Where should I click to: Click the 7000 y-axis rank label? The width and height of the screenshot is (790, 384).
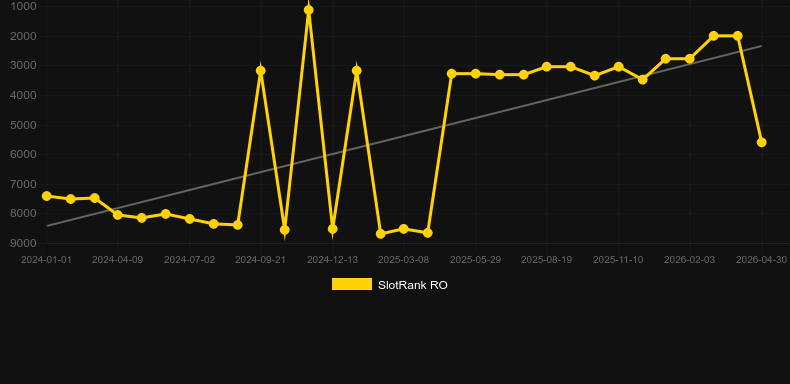[x=24, y=184]
